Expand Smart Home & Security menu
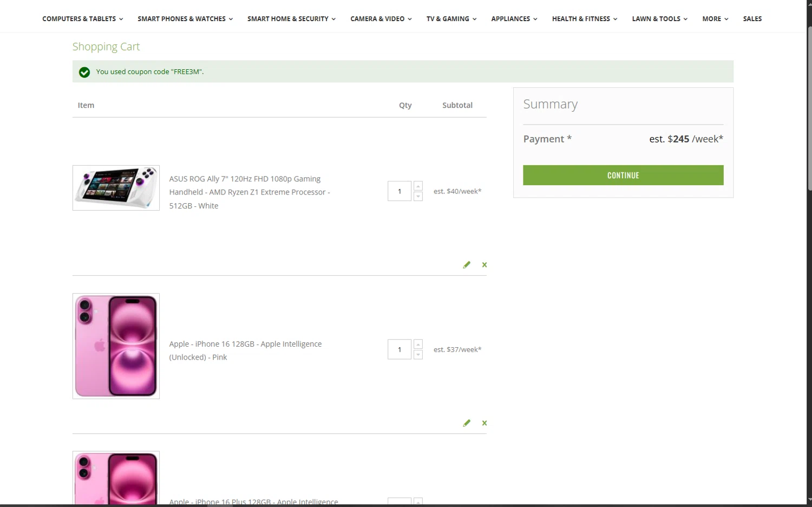The height and width of the screenshot is (507, 812). tap(292, 18)
